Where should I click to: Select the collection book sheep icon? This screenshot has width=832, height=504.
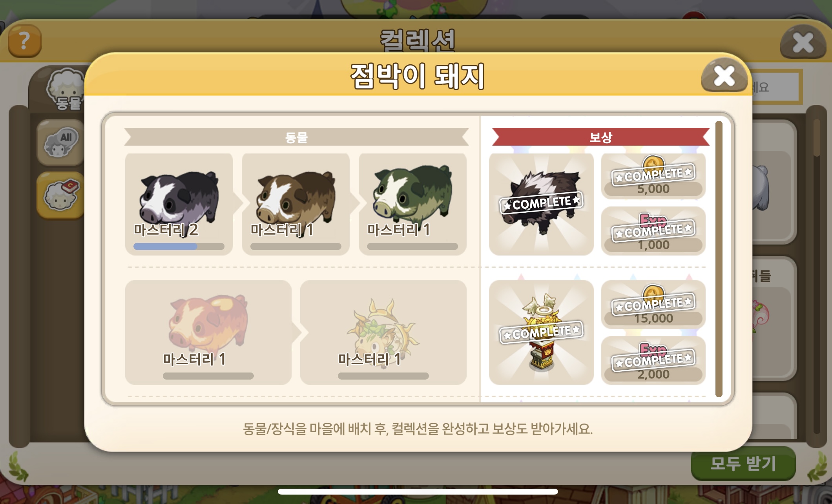pos(60,195)
